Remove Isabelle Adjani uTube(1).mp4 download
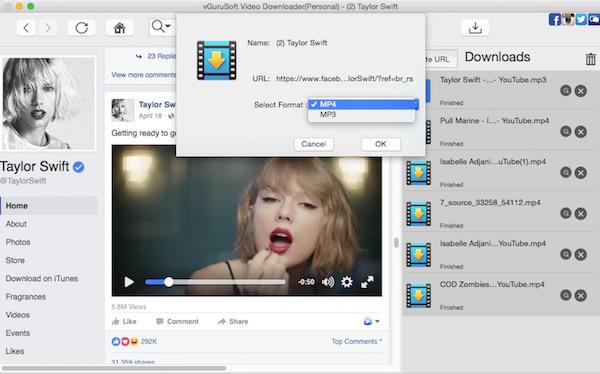The height and width of the screenshot is (374, 600). (x=580, y=173)
